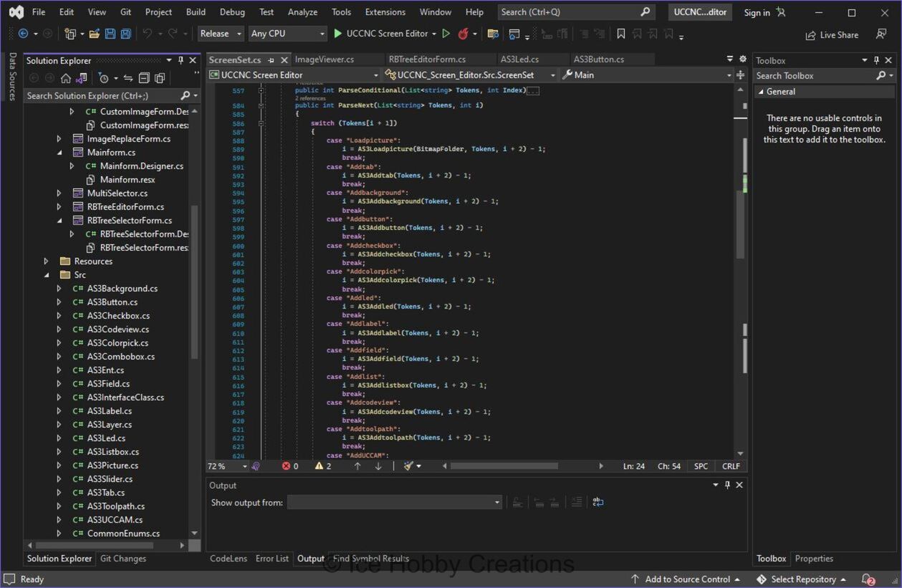This screenshot has width=902, height=588.
Task: Click the New Project toolbar icon
Action: coord(69,34)
